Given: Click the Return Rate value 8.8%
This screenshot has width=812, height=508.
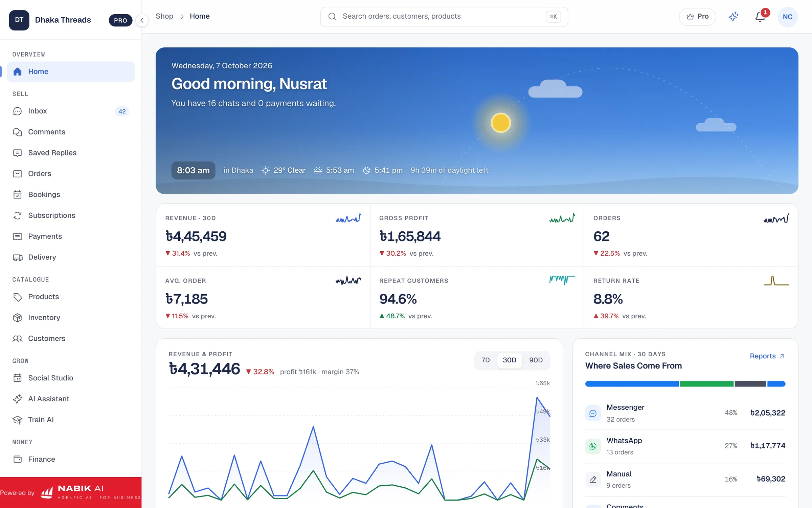Looking at the screenshot, I should [x=608, y=299].
